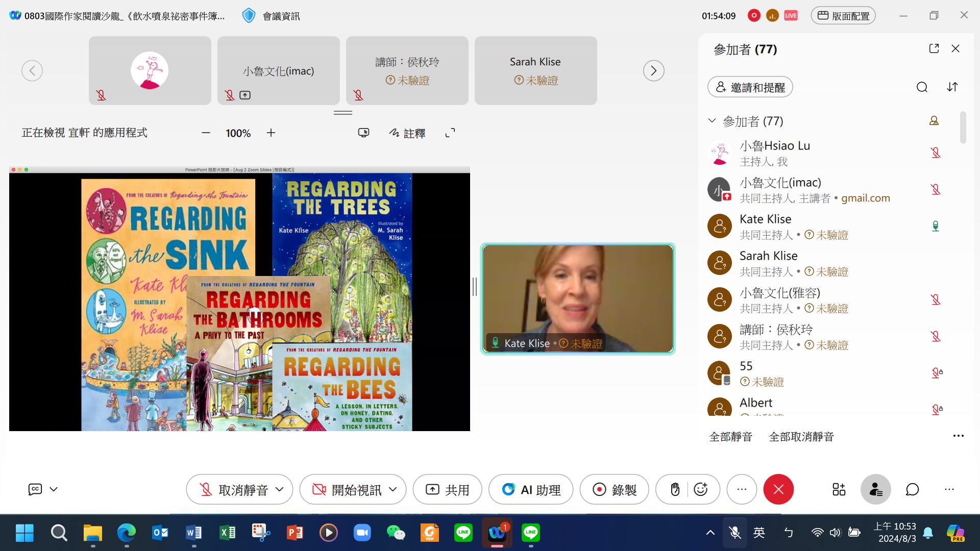Open PowerPoint from the taskbar
The height and width of the screenshot is (551, 980).
coord(295,533)
